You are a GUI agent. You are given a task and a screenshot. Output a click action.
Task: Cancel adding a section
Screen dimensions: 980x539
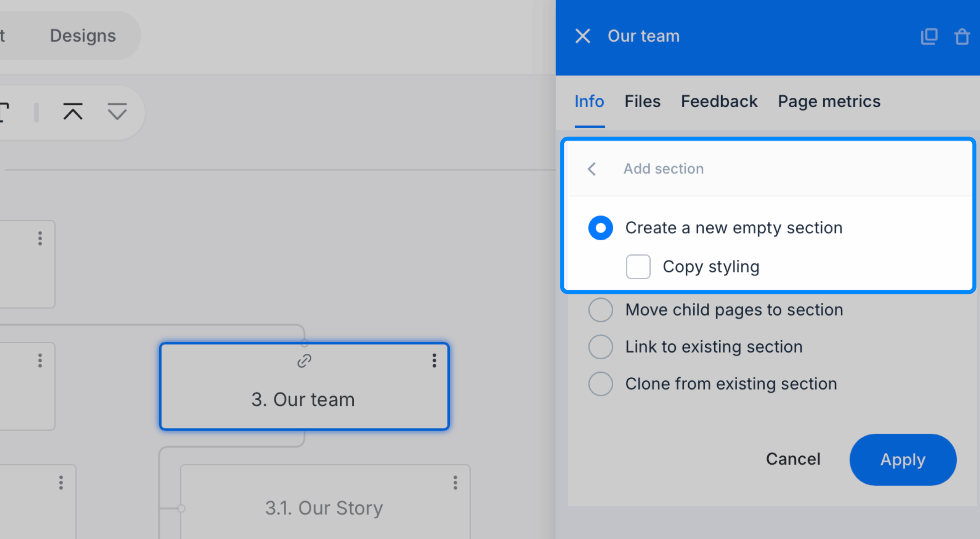tap(793, 459)
